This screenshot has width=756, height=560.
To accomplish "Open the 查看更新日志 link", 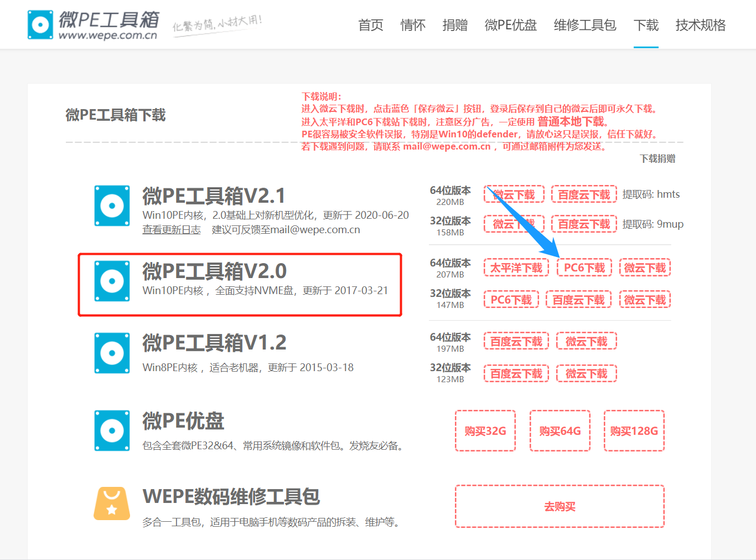I will point(172,230).
